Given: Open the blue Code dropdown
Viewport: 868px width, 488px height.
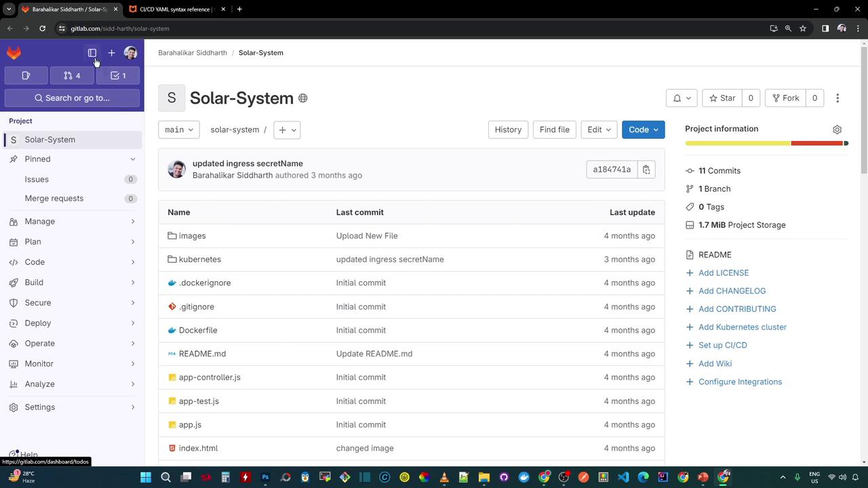Looking at the screenshot, I should 643,129.
